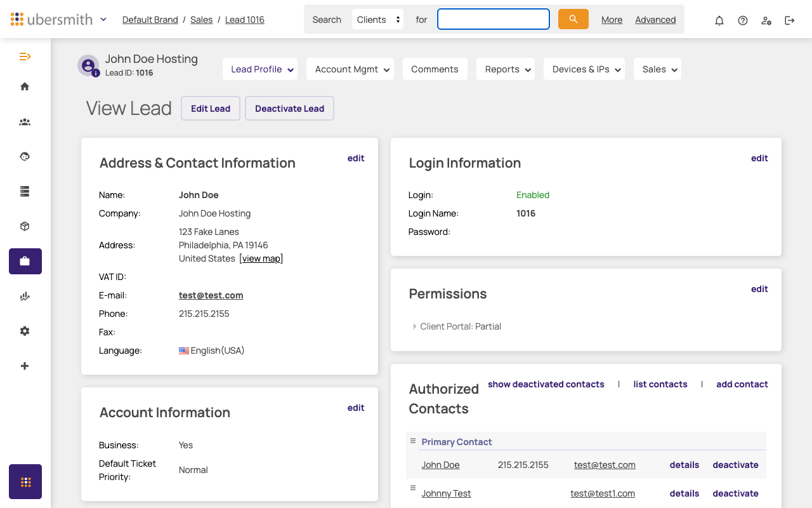Click list contacts link

(x=660, y=384)
